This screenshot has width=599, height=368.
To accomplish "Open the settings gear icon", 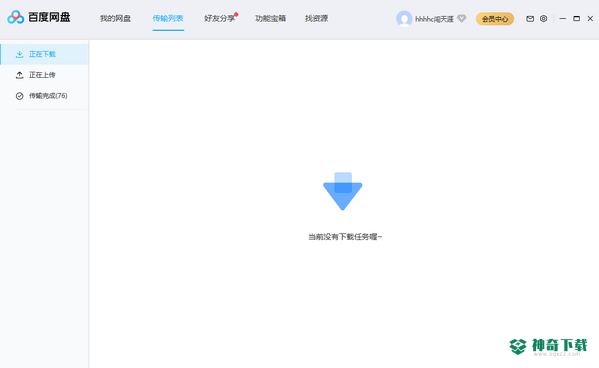I will coord(544,18).
